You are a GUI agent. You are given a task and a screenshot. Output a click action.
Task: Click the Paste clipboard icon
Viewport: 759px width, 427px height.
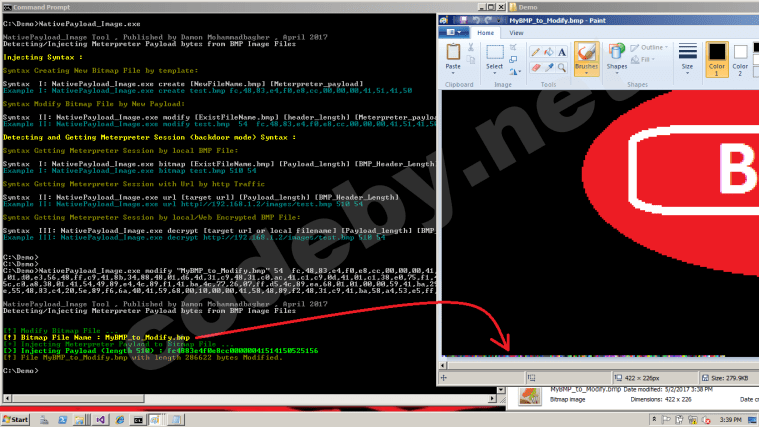point(453,52)
